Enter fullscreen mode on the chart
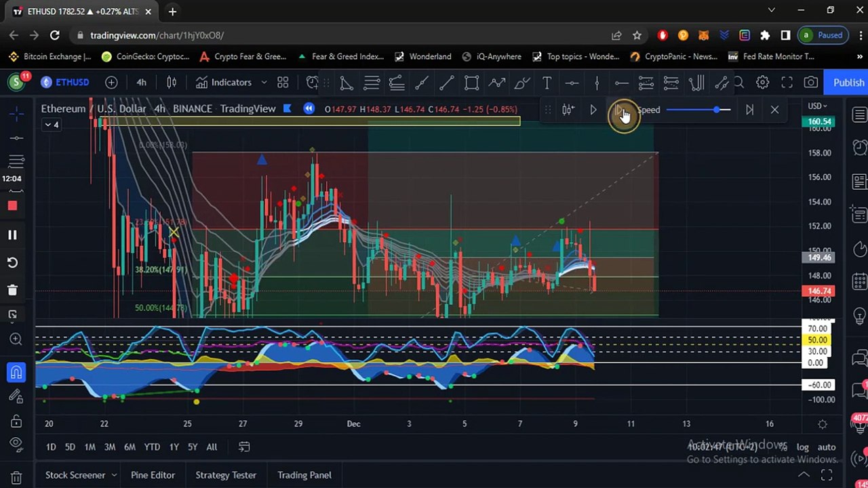 click(787, 83)
